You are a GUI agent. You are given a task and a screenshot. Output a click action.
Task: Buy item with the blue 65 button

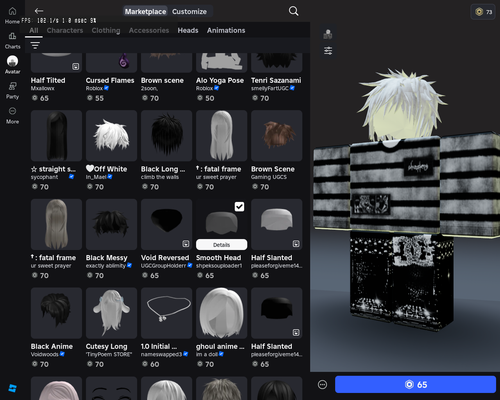(x=415, y=385)
